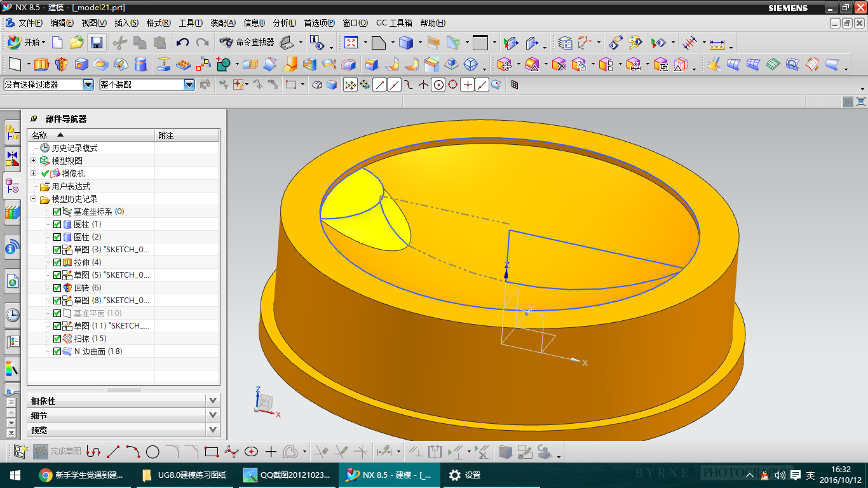The image size is (868, 488).
Task: Toggle checkbox for 圆柱 (1)
Action: pos(57,224)
